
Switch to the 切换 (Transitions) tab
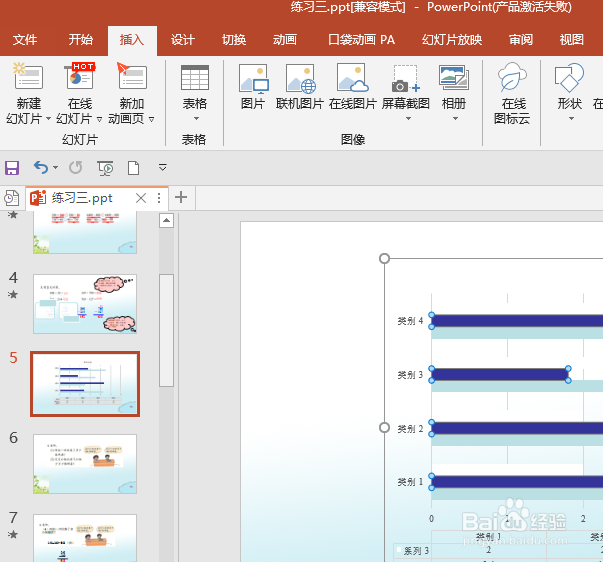tap(234, 40)
